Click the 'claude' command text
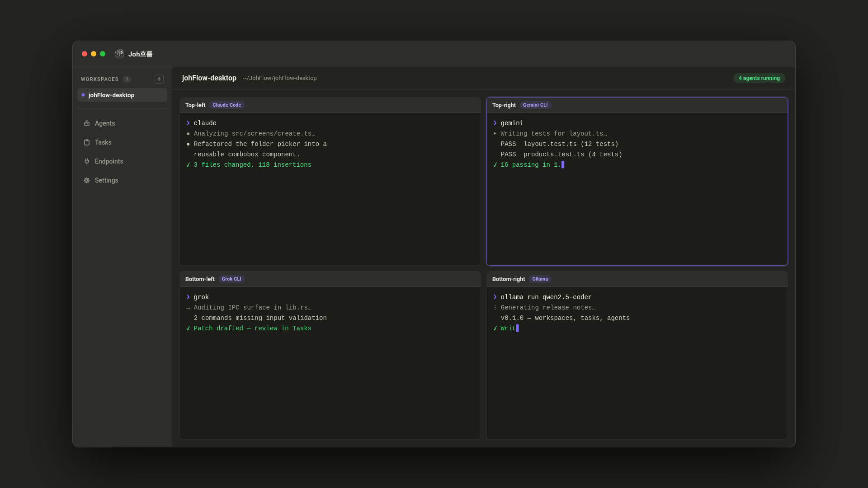This screenshot has height=488, width=868. pyautogui.click(x=205, y=123)
